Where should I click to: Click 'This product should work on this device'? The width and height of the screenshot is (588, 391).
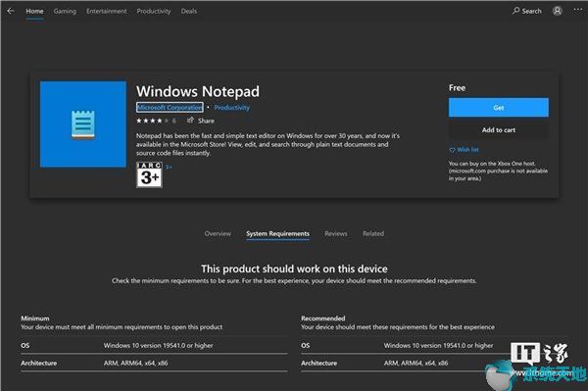pos(294,269)
